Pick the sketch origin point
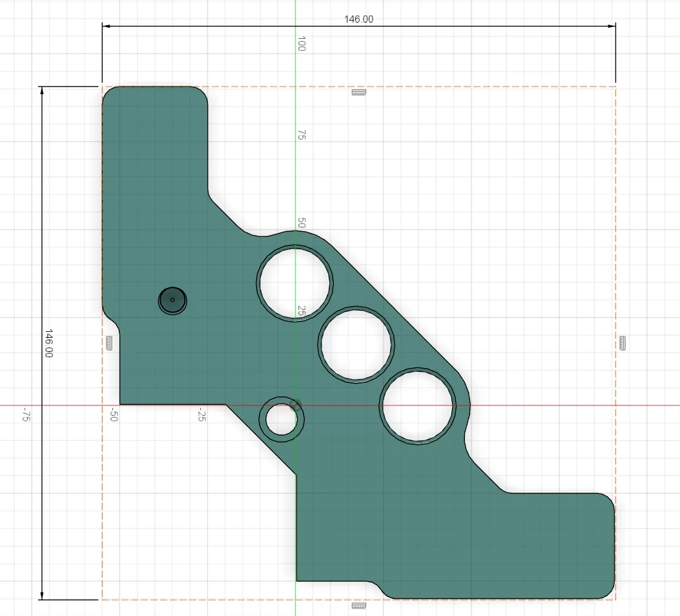This screenshot has width=680, height=616. coord(295,406)
